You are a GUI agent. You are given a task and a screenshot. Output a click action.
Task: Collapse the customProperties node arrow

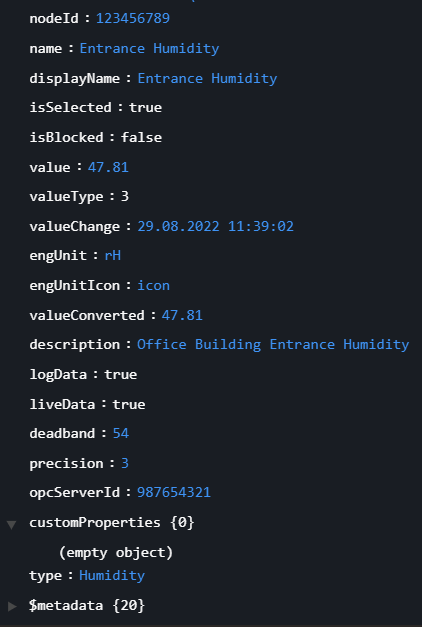(12, 524)
